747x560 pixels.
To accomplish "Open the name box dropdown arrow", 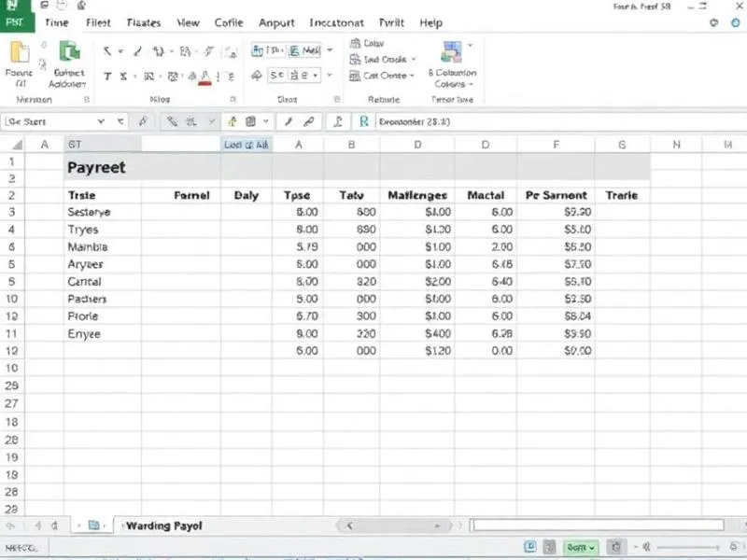I will tap(101, 121).
